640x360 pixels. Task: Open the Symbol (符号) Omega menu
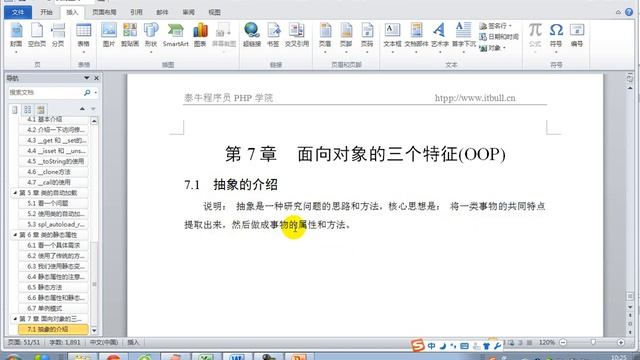point(556,38)
